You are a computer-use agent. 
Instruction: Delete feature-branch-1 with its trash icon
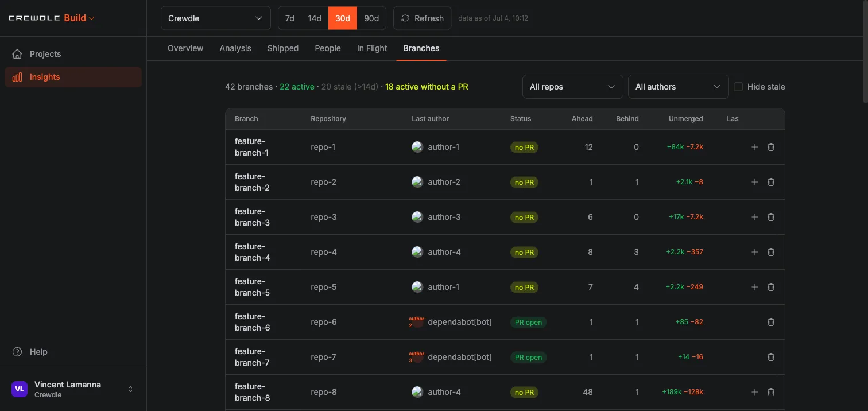[x=771, y=147]
